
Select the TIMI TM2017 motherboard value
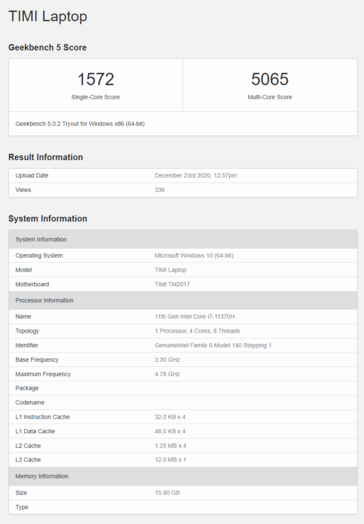[172, 284]
